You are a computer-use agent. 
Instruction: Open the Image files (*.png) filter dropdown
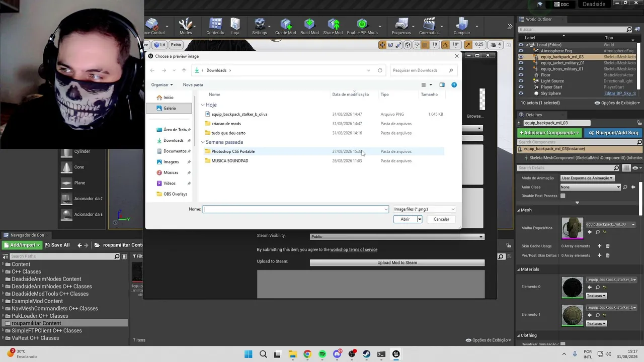424,209
